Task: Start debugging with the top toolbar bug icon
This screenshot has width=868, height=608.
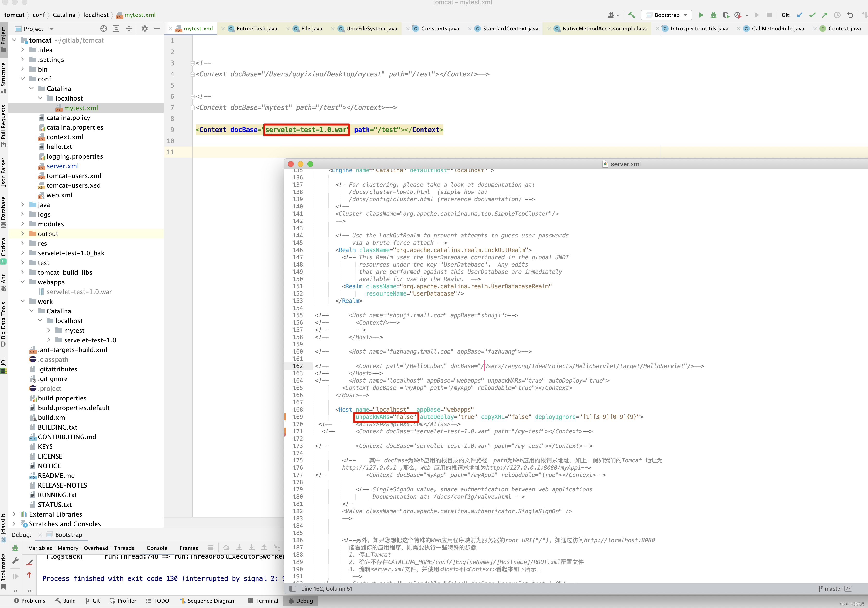Action: [x=713, y=15]
